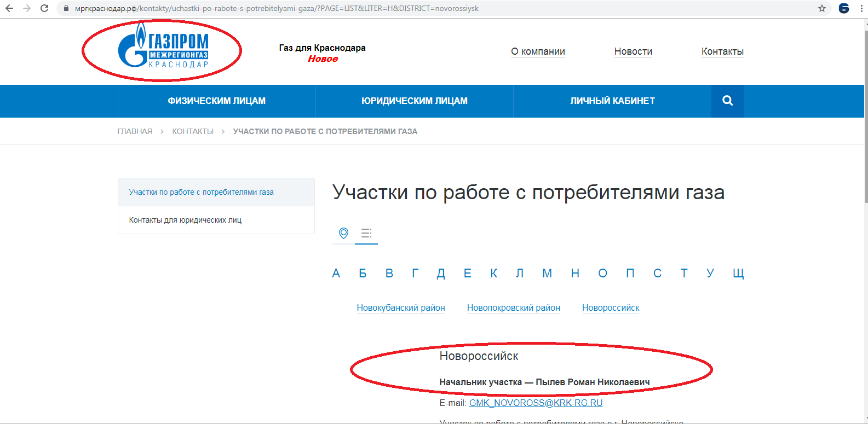The image size is (868, 424).
Task: Filter districts by letter Г
Action: pos(415,273)
